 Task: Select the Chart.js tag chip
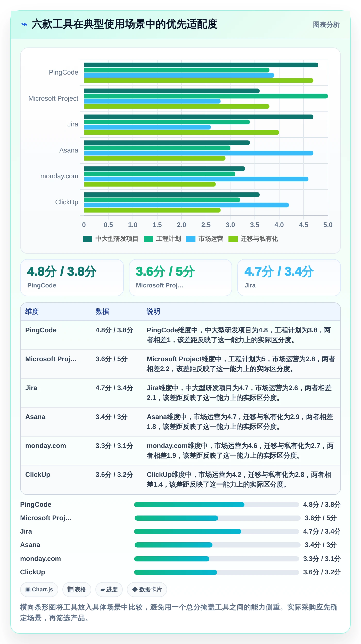[39, 590]
